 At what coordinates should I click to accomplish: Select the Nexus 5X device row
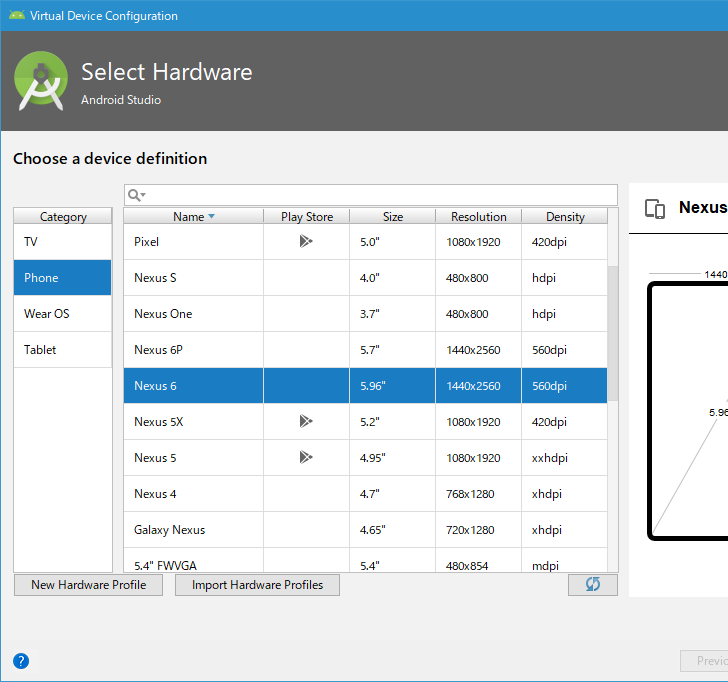click(x=365, y=422)
